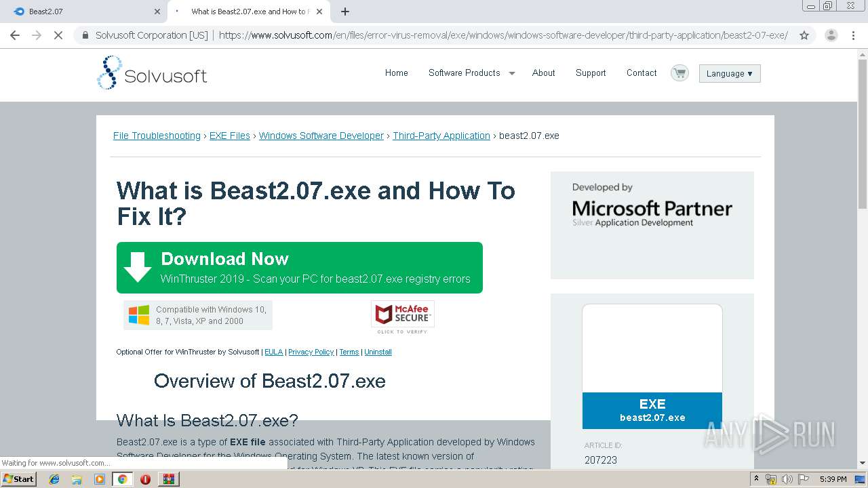Click the Solvusoft logo
This screenshot has height=488, width=868.
[x=152, y=73]
